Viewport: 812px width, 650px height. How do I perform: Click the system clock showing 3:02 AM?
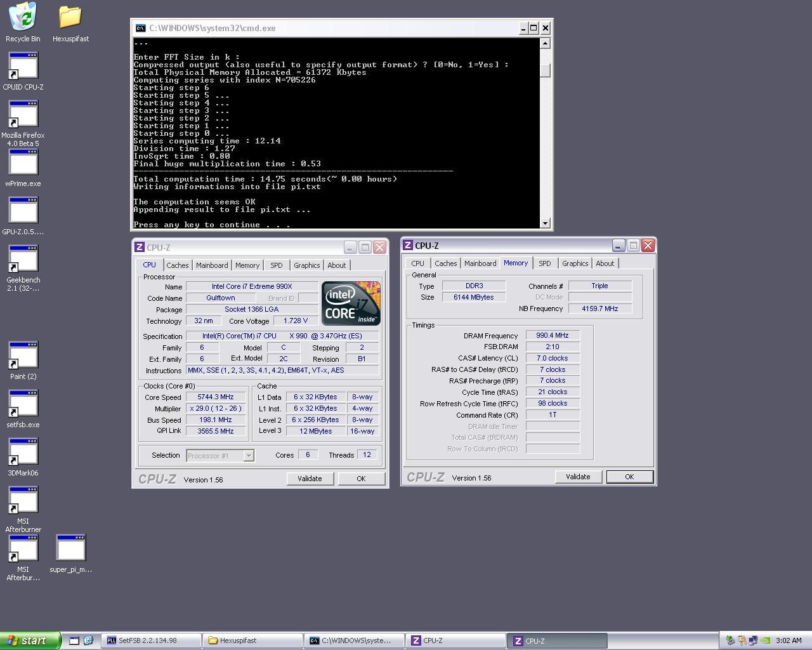click(789, 640)
